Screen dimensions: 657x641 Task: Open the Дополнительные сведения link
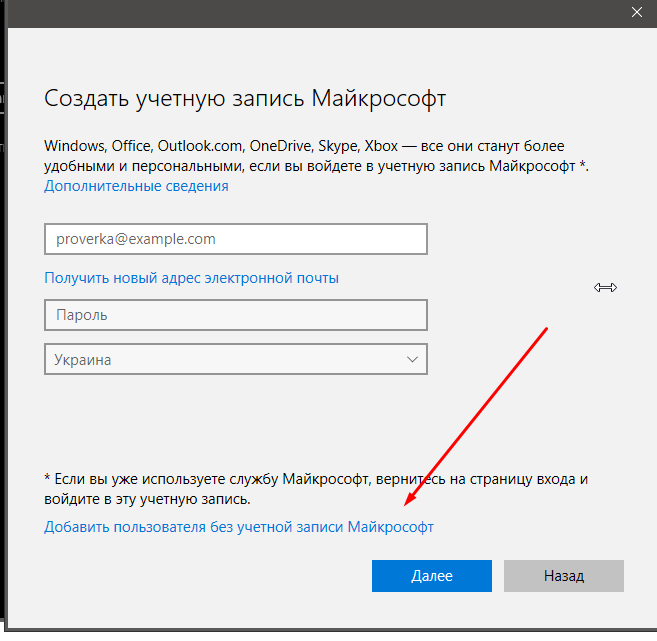point(136,186)
